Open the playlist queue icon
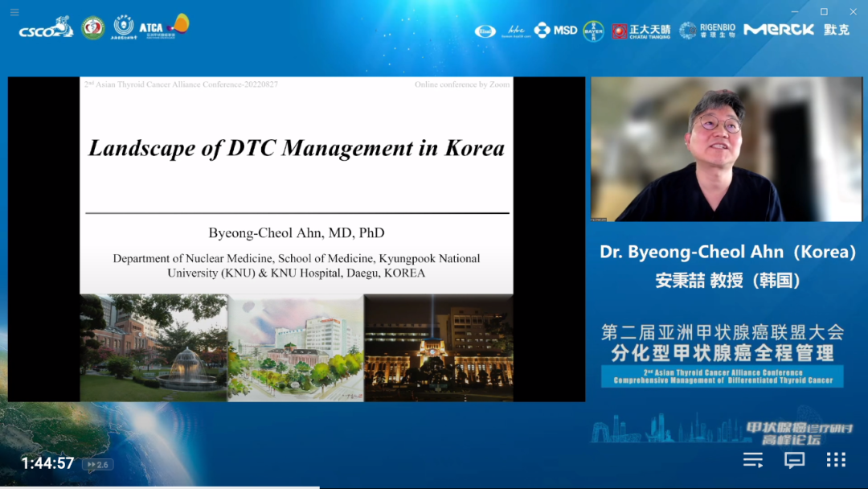Viewport: 868px width, 489px height. [753, 460]
